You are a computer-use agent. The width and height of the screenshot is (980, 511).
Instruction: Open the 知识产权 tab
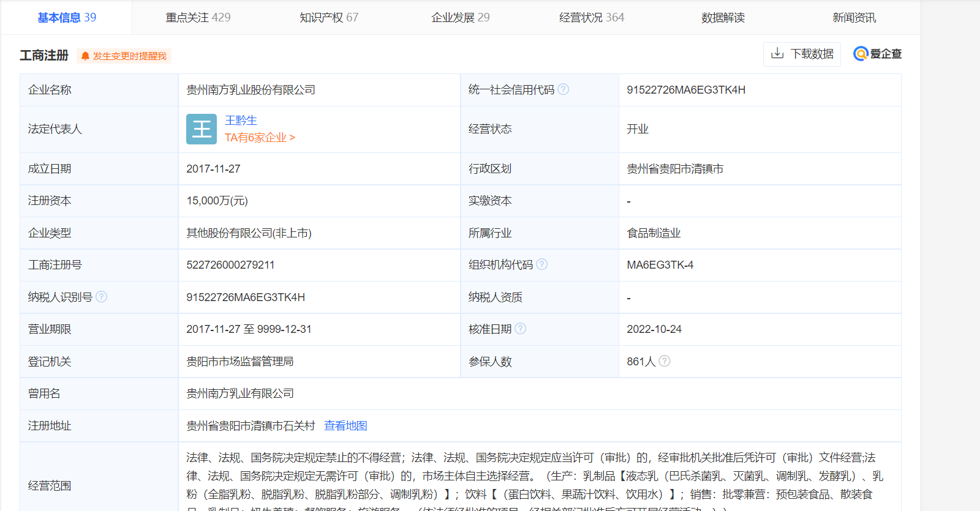click(329, 18)
